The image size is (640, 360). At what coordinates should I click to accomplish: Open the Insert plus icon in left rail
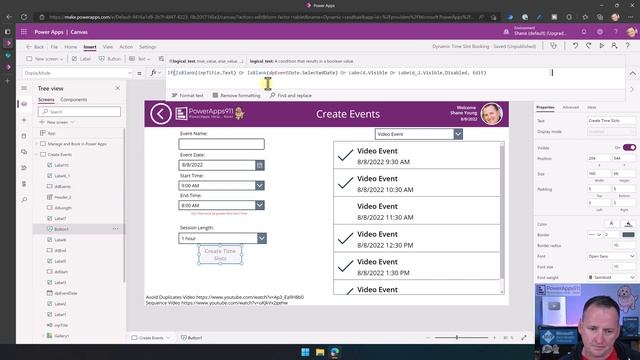pyautogui.click(x=24, y=120)
